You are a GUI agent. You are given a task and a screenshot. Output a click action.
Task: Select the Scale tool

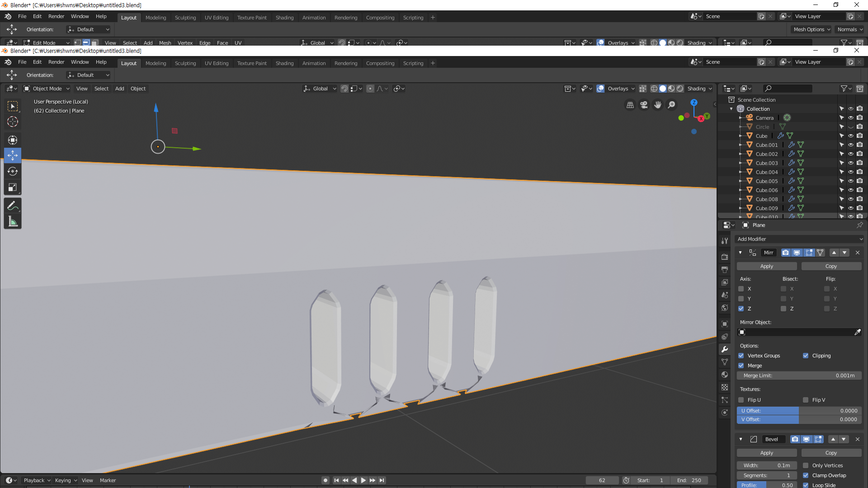click(x=13, y=187)
